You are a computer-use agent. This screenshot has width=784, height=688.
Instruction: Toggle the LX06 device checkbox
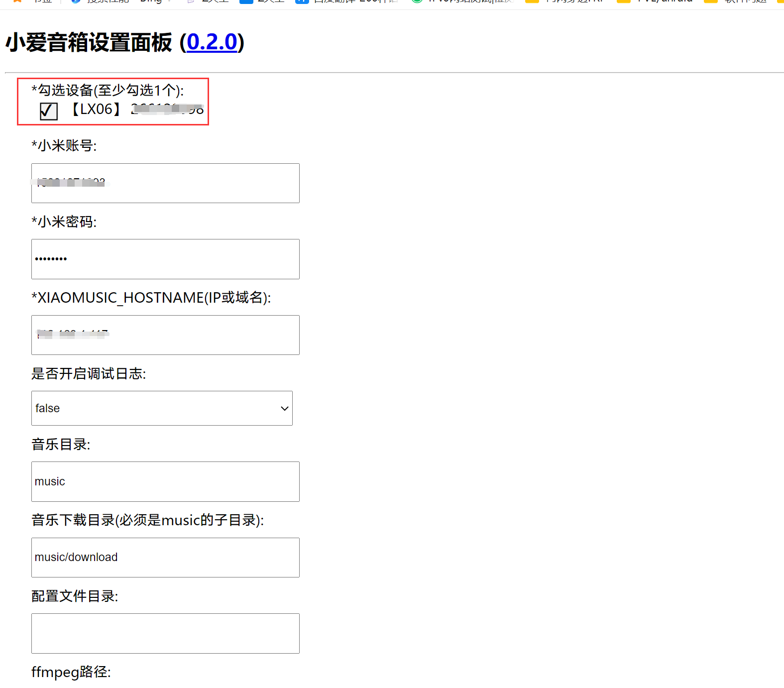click(x=49, y=111)
